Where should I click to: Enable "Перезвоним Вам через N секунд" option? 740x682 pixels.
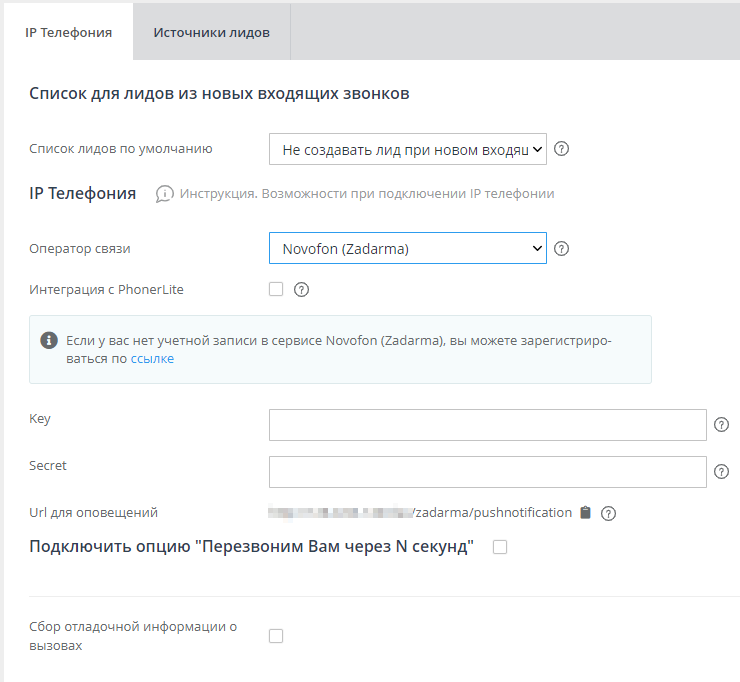(x=500, y=547)
